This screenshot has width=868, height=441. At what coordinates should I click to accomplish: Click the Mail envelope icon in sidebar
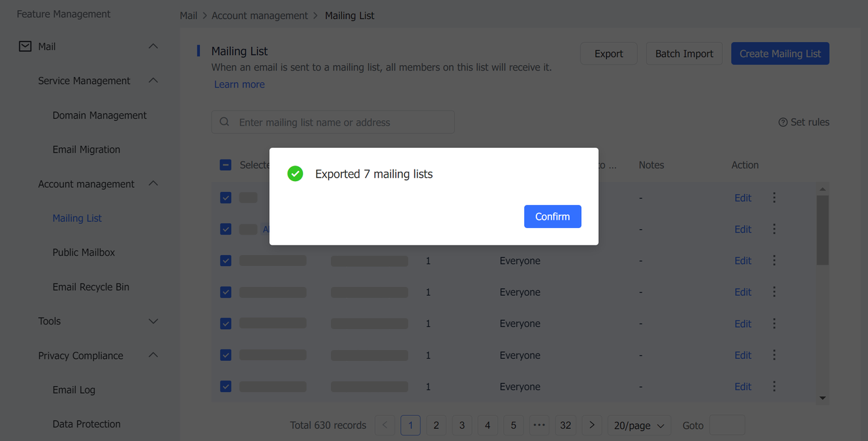[25, 46]
